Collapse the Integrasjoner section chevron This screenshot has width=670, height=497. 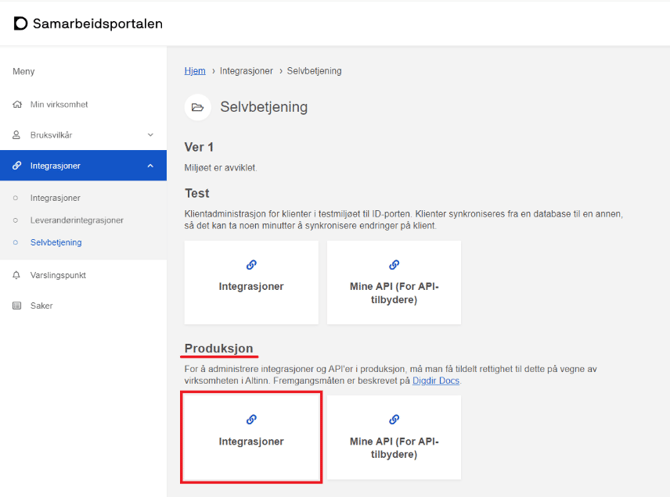(x=150, y=166)
